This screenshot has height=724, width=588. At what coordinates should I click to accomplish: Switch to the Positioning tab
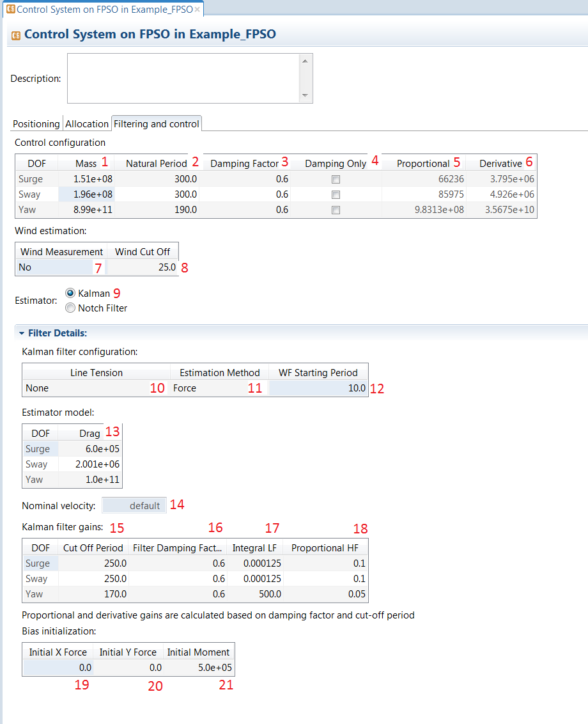(36, 124)
